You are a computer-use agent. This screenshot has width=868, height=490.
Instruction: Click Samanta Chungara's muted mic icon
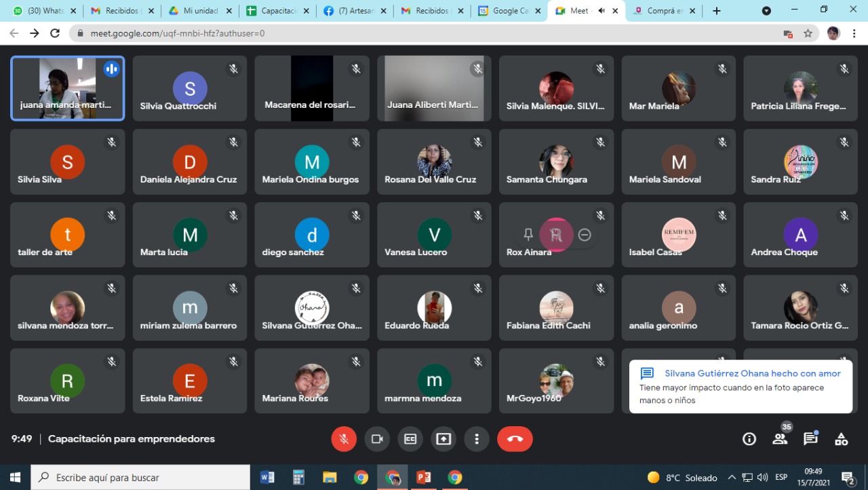coord(600,142)
